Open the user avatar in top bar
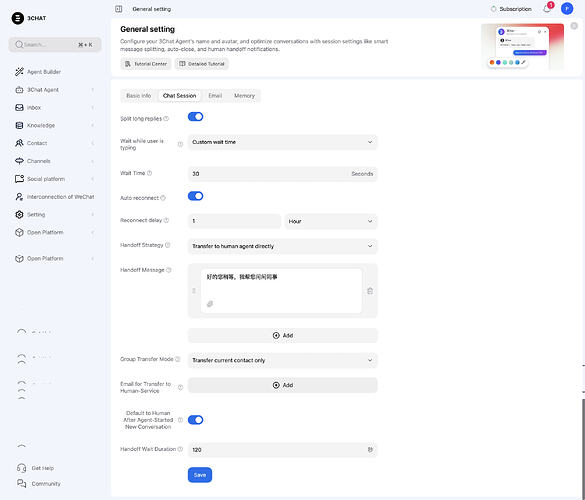Viewport: 585px width, 500px height. (567, 9)
